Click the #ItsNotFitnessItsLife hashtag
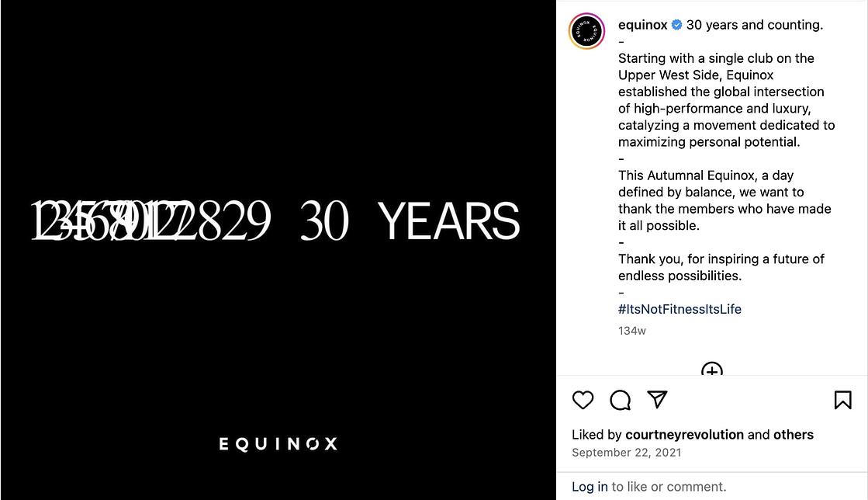 click(680, 308)
